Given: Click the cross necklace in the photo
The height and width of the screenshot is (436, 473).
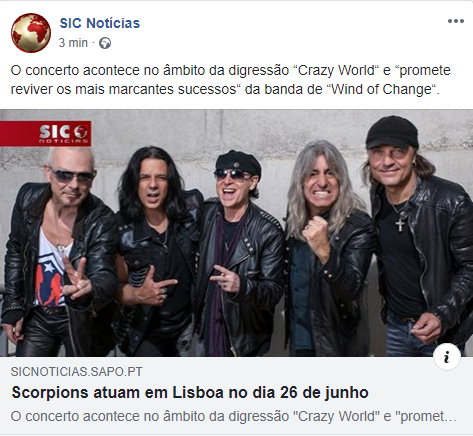Looking at the screenshot, I should tap(400, 225).
